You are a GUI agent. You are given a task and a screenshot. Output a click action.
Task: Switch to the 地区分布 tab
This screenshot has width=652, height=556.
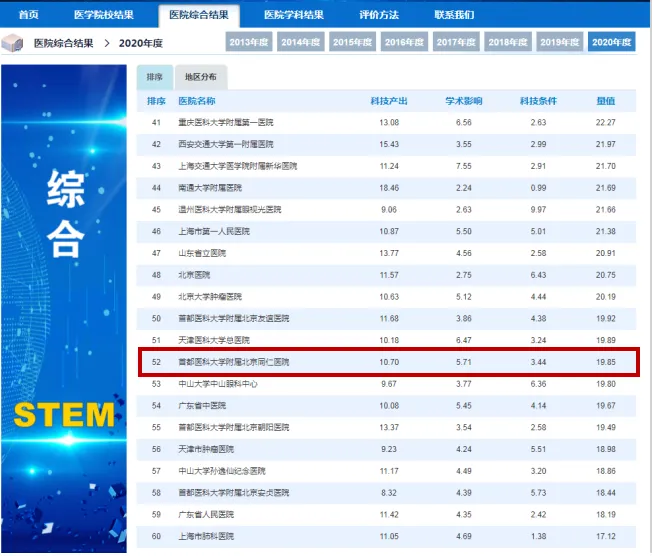201,77
